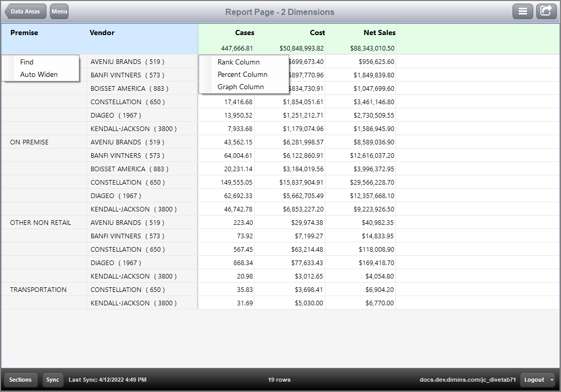Viewport: 561px width, 392px height.
Task: Click the Premise column header
Action: pos(23,32)
